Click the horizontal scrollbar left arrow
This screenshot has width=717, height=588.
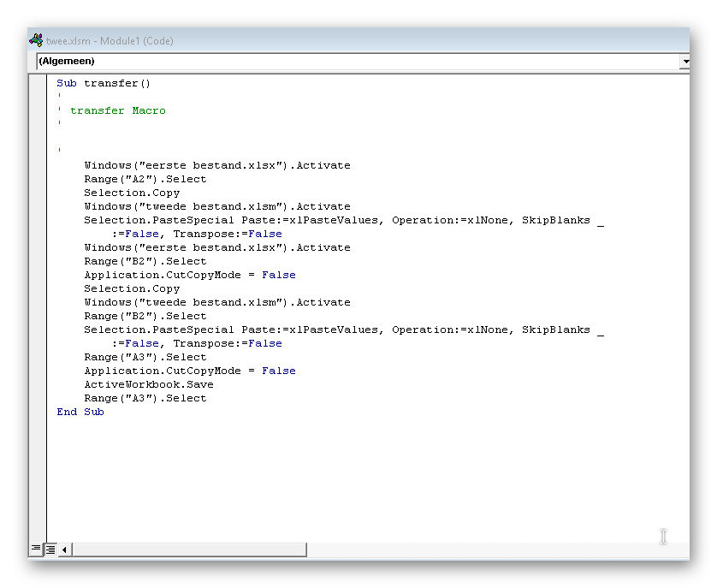click(x=64, y=549)
